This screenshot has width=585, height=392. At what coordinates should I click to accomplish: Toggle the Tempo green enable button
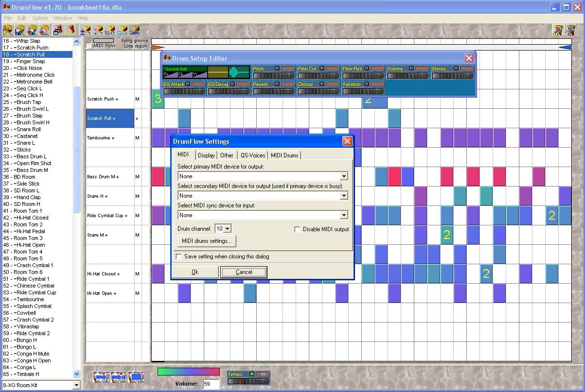[x=252, y=374]
